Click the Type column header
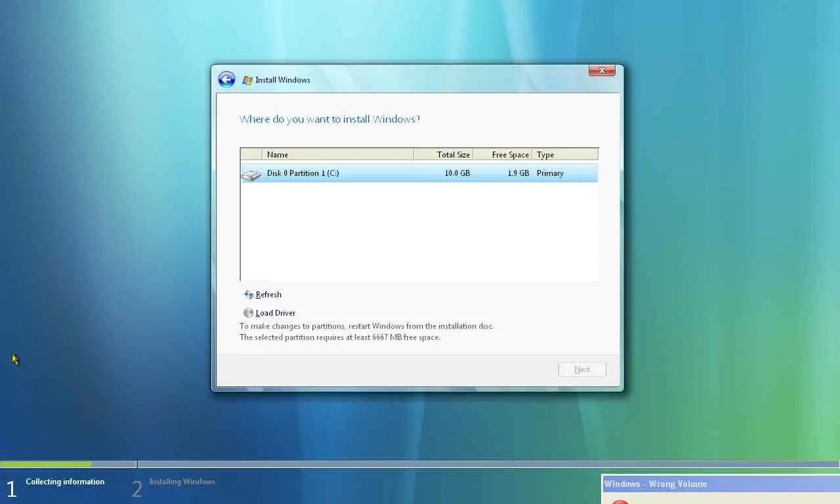This screenshot has height=504, width=840. (x=565, y=154)
